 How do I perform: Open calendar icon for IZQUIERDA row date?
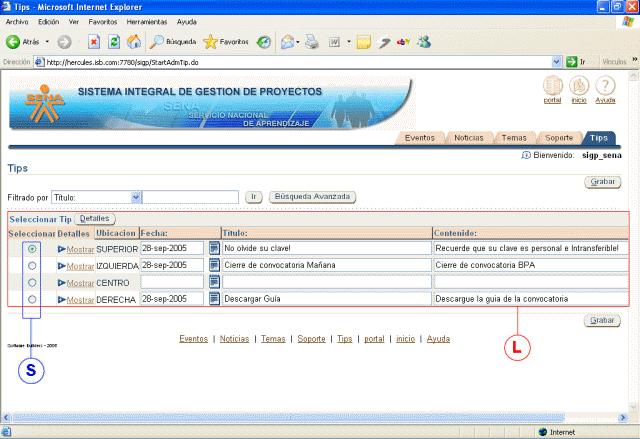coord(214,265)
